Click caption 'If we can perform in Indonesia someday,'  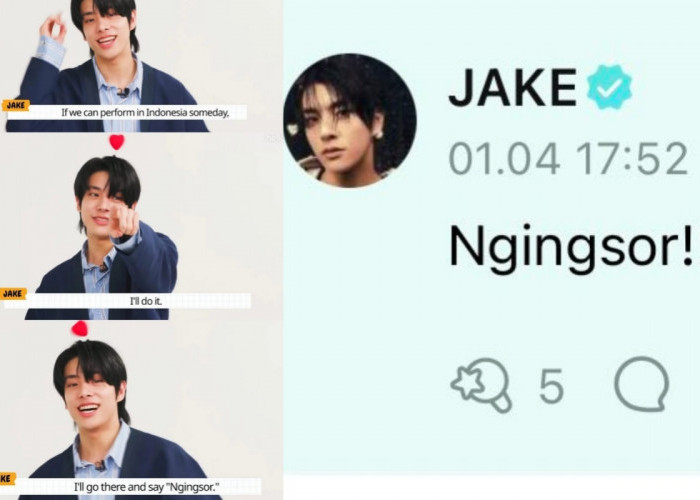click(x=145, y=112)
